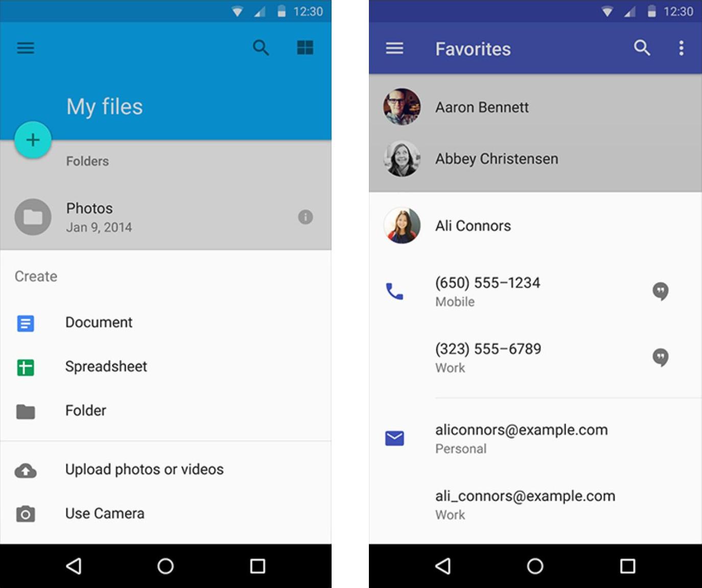This screenshot has height=588, width=702.
Task: Choose the Use Camera option
Action: pos(105,513)
